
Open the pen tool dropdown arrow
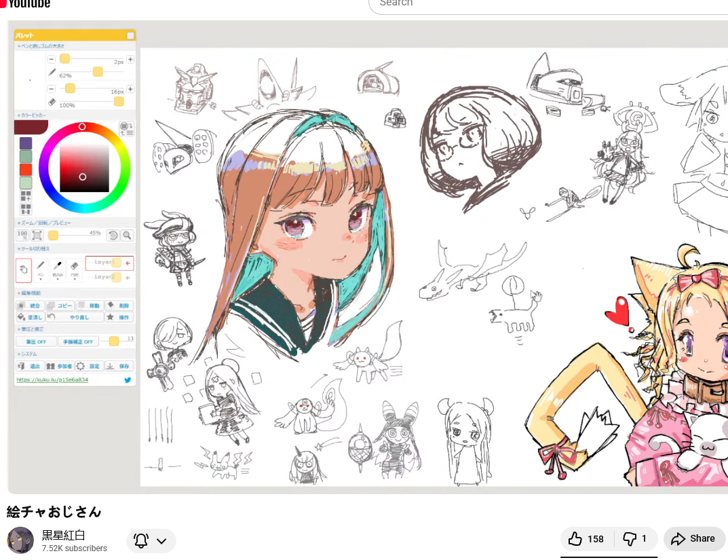click(x=41, y=279)
